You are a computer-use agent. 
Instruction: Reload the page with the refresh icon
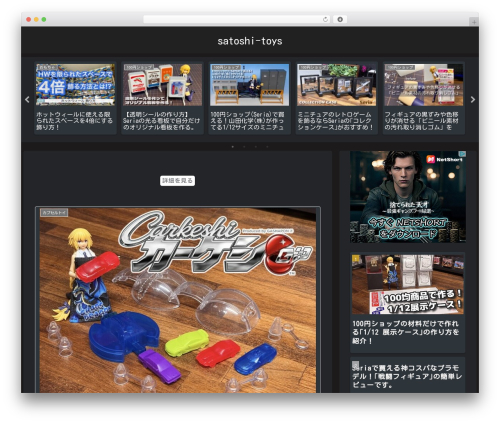(325, 19)
